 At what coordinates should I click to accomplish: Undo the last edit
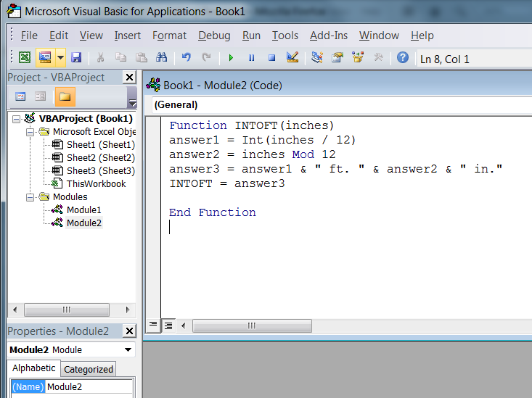point(187,57)
